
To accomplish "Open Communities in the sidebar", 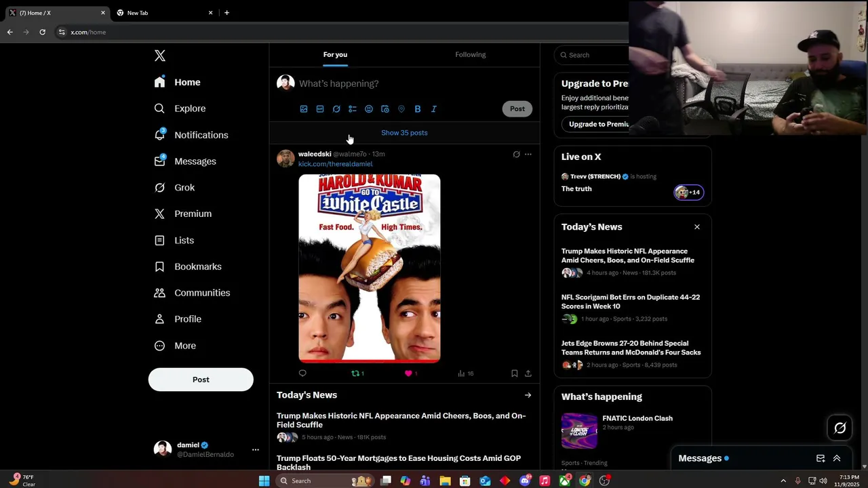I will [192, 293].
